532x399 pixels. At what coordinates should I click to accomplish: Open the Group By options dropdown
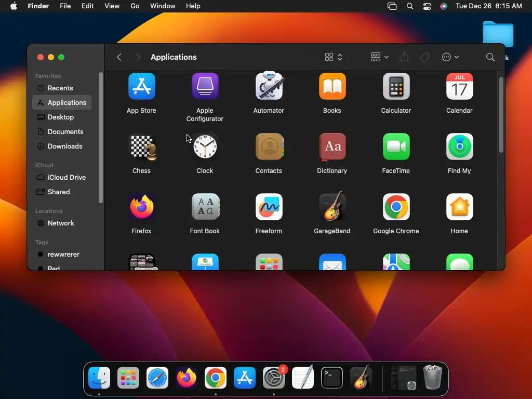point(380,57)
